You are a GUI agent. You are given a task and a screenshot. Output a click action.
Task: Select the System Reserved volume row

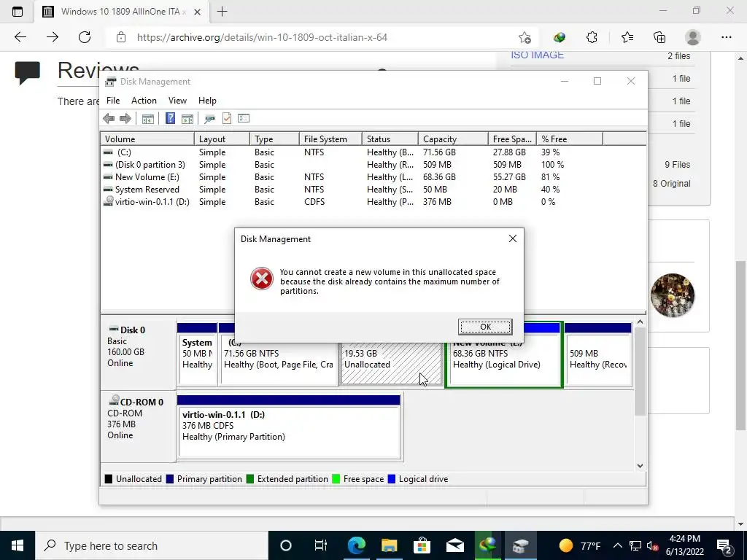(373, 190)
